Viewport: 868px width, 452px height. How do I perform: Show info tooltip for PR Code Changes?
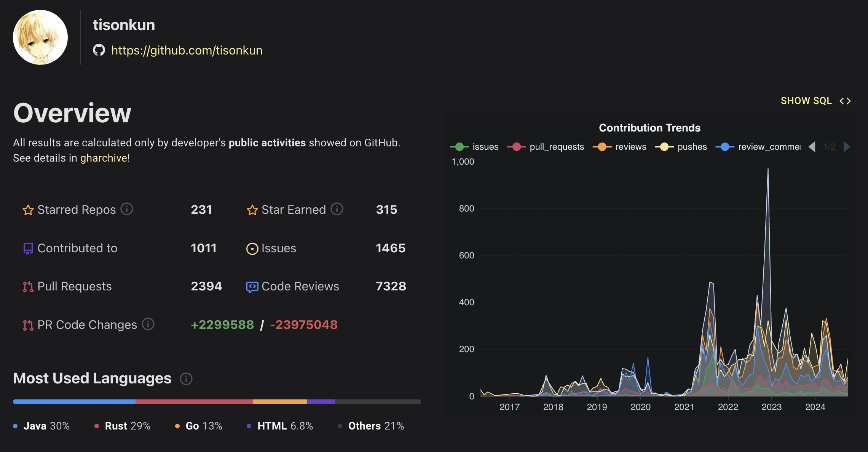tap(148, 324)
